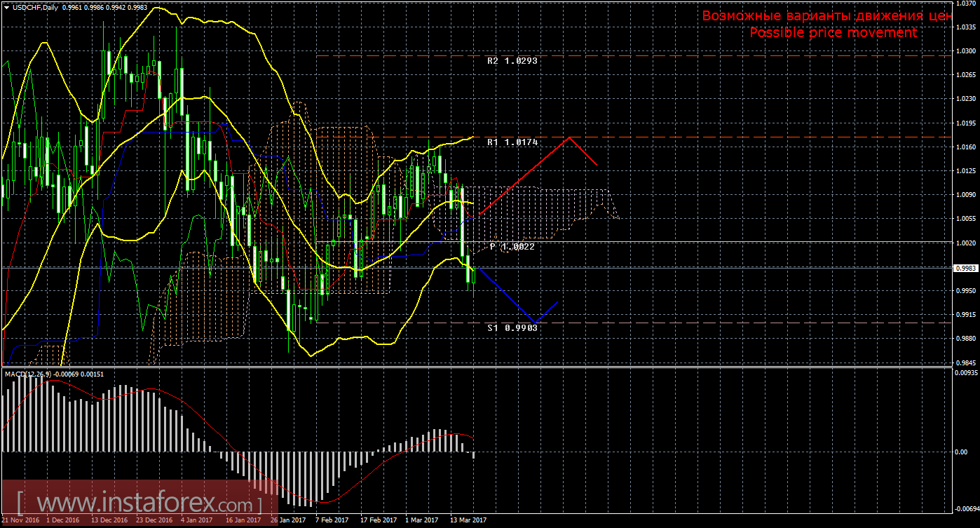Select the R1 1.0174 resistance label
Image resolution: width=980 pixels, height=528 pixels.
pos(512,142)
